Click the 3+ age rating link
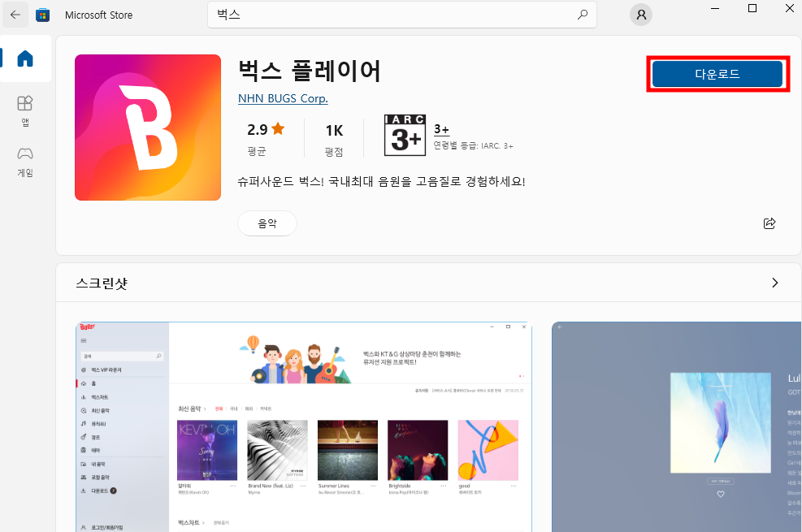802x532 pixels. [441, 129]
